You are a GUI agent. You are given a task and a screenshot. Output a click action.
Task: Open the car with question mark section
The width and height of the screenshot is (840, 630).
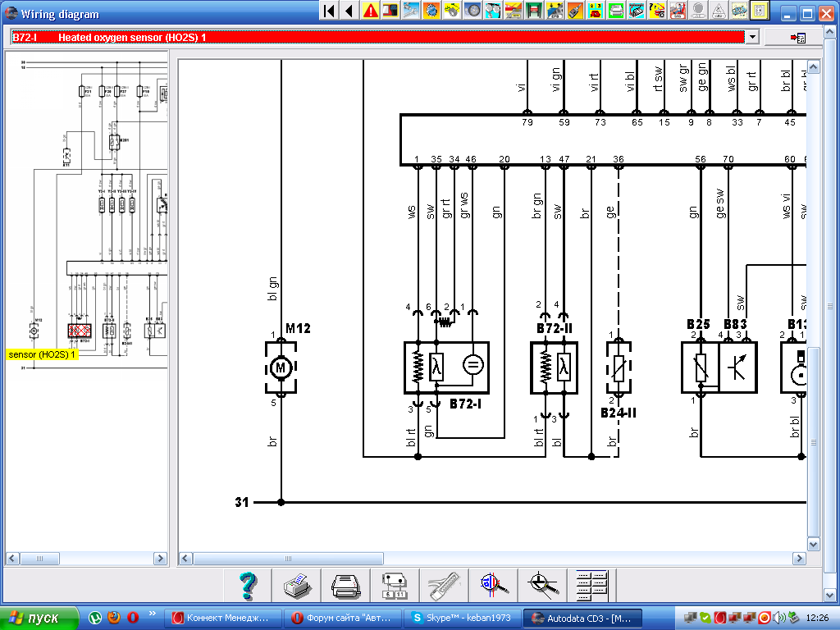pyautogui.click(x=656, y=10)
